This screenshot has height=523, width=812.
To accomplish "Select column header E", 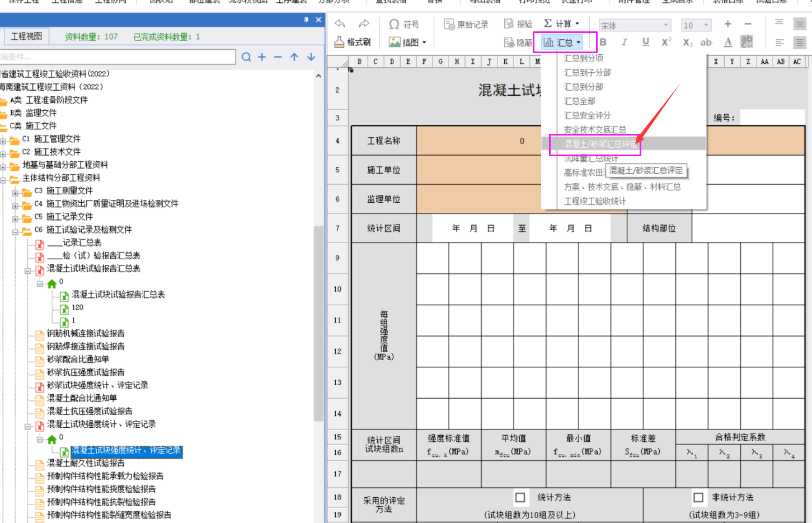I will tap(408, 62).
